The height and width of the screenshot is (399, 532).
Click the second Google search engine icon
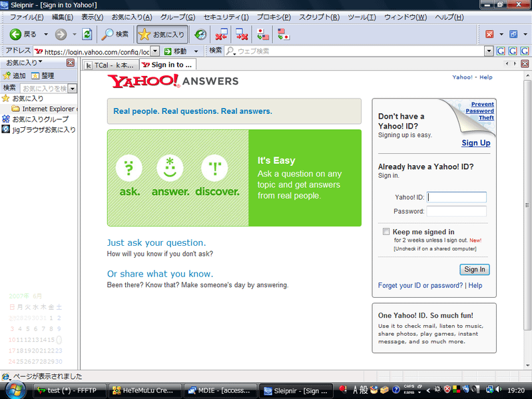(513, 51)
